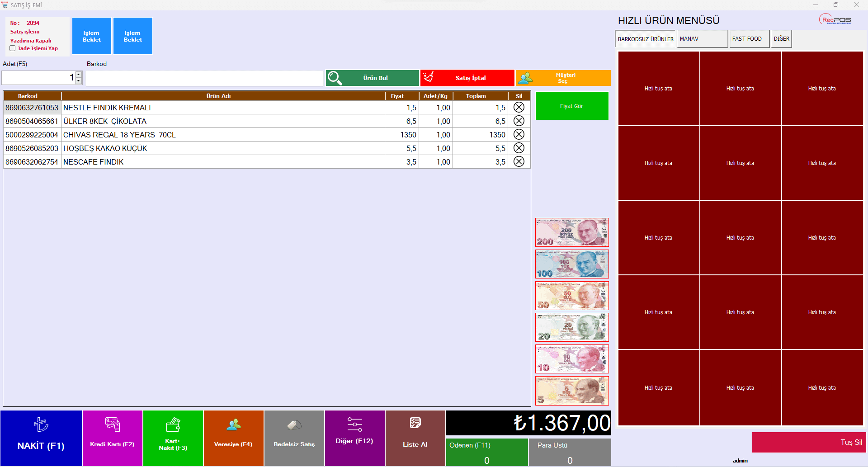Click the Tuş Sil button

(809, 442)
